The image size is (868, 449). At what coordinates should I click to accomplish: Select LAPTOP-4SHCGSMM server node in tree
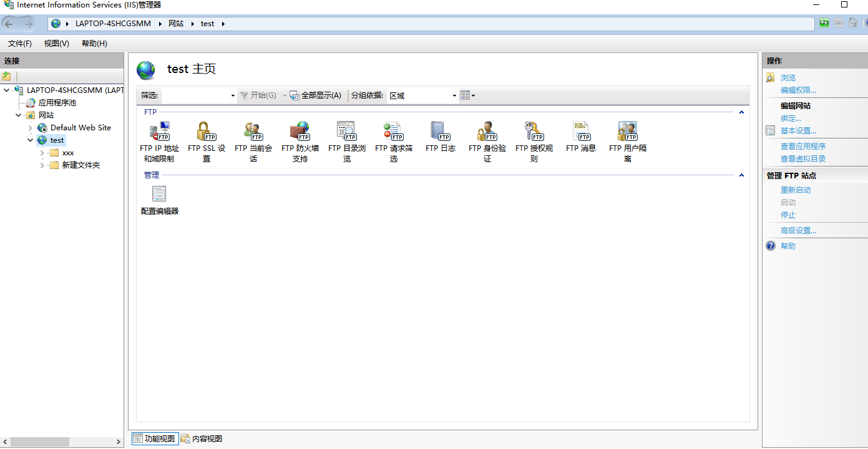[x=75, y=90]
